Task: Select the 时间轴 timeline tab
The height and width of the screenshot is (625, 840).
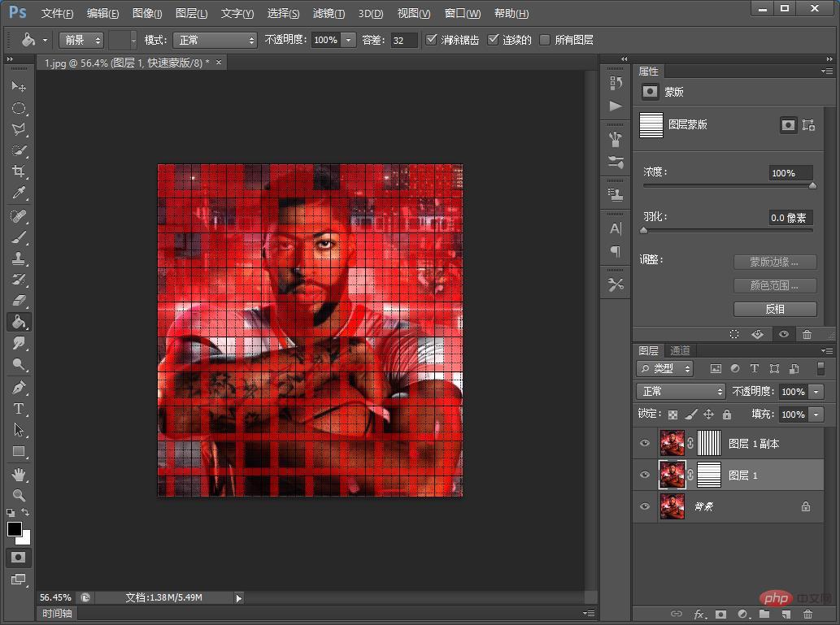Action: (x=57, y=614)
